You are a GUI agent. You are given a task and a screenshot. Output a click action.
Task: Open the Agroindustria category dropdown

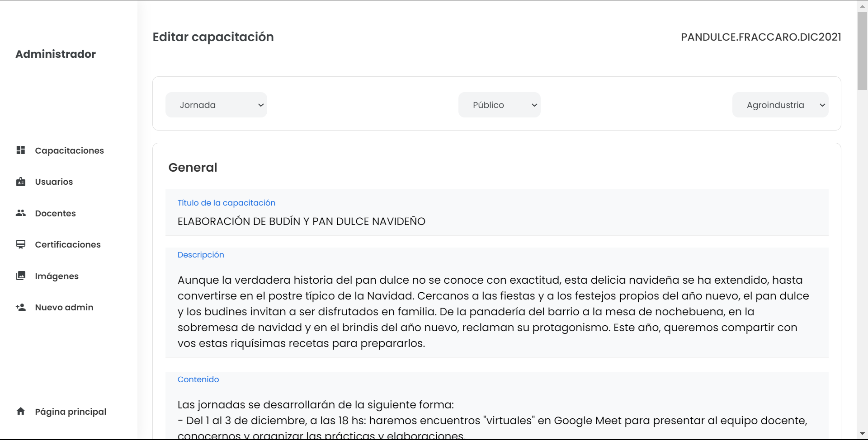[780, 105]
